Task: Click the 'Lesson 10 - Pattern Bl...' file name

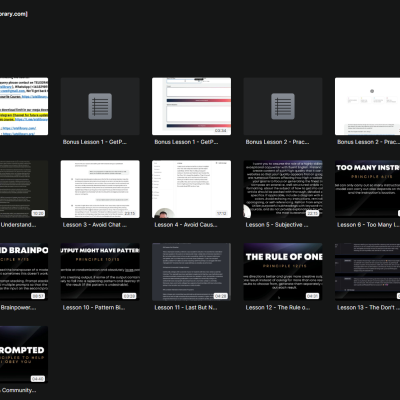Action: tap(94, 307)
